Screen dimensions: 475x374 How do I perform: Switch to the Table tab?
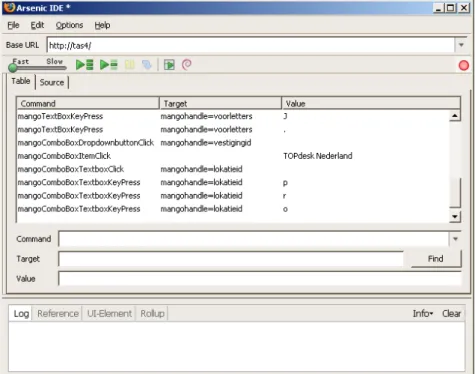click(x=21, y=81)
